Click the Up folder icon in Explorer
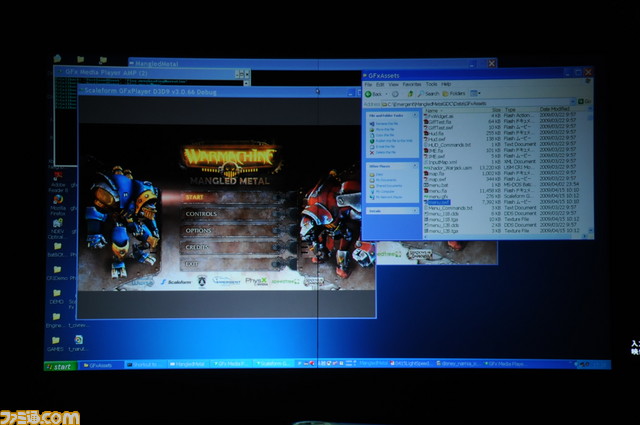640x425 pixels. pyautogui.click(x=410, y=94)
